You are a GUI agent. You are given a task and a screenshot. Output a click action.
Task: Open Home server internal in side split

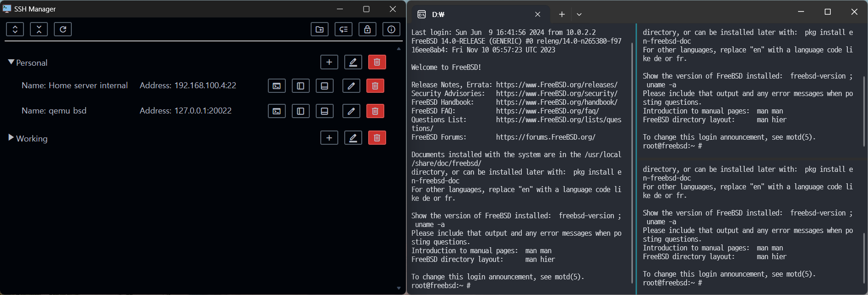point(301,86)
